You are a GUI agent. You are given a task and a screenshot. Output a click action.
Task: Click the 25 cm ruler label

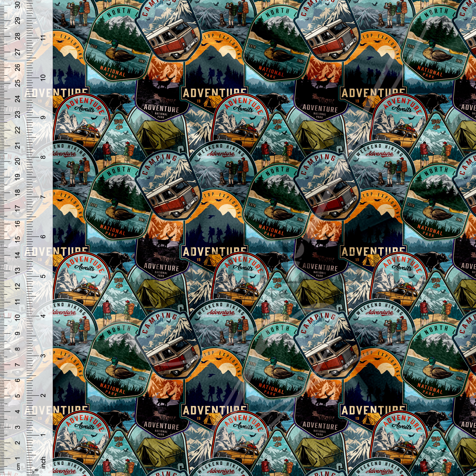pos(18,83)
